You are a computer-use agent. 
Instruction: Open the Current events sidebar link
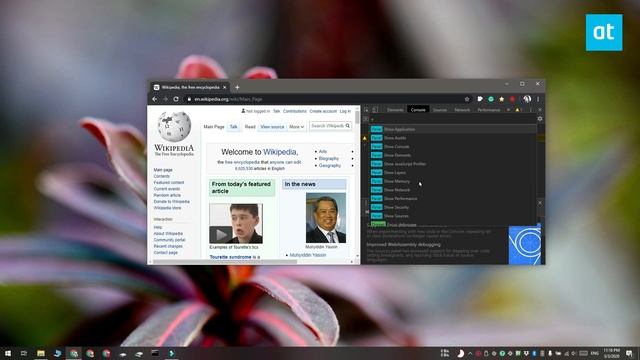pos(167,189)
